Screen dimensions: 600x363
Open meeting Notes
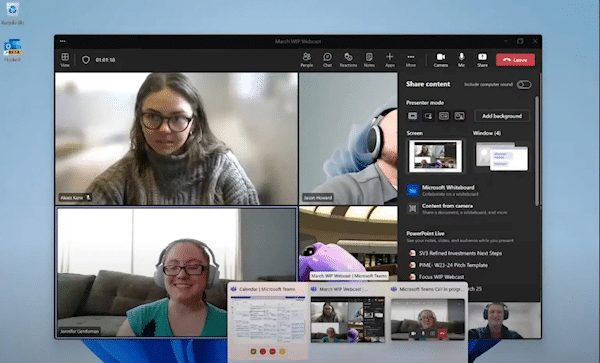coord(369,60)
